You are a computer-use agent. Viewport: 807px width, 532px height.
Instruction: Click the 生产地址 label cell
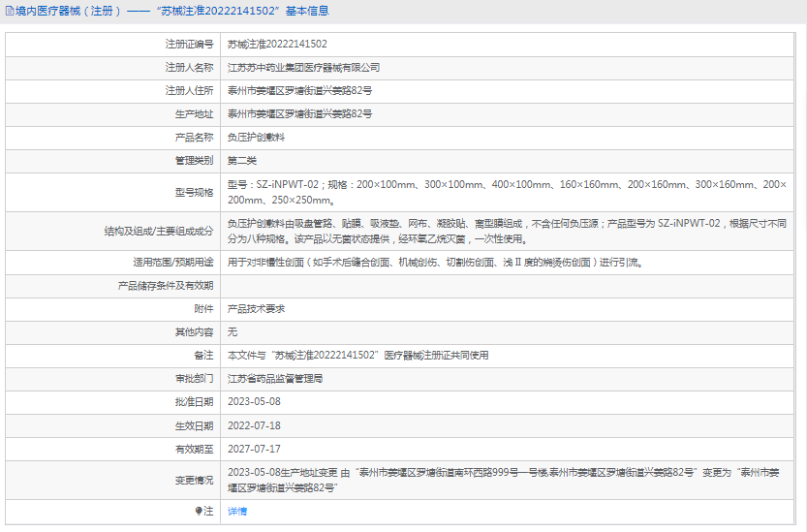click(112, 114)
